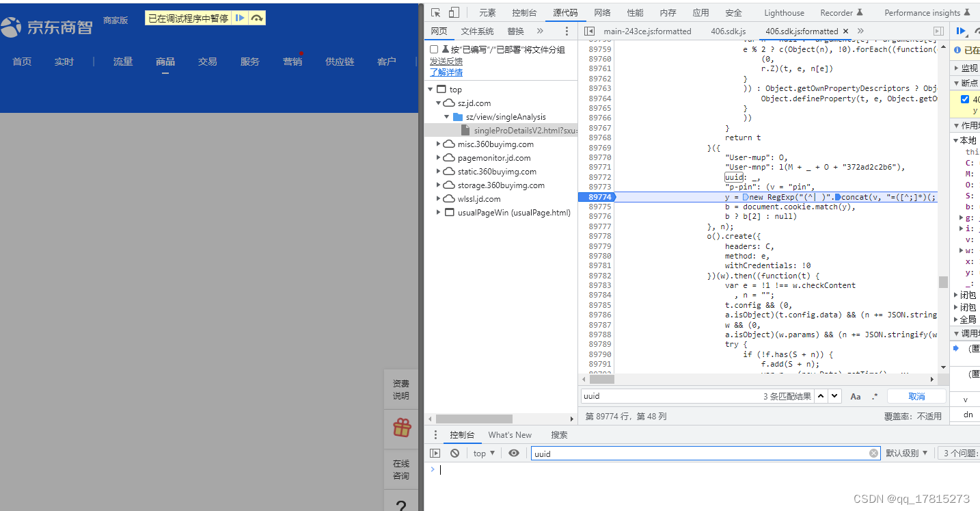Collapse the sz/view/singleAnalysis folder
980x511 pixels.
[x=447, y=117]
